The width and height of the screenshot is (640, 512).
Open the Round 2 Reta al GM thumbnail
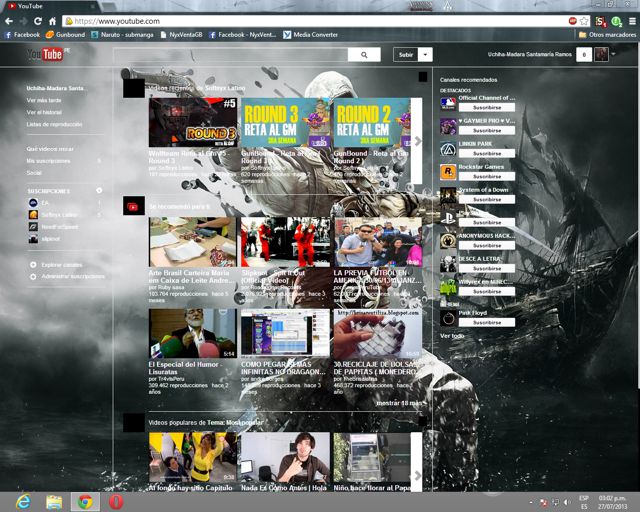click(372, 122)
